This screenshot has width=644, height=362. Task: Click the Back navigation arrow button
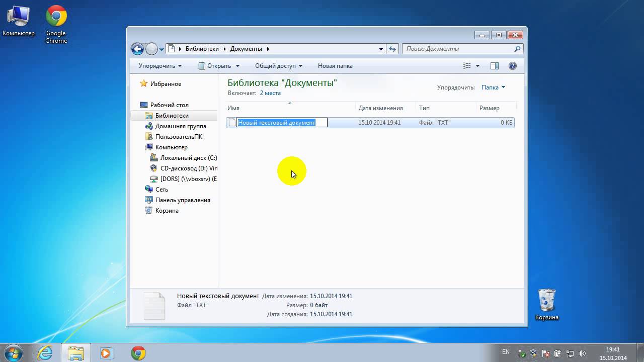click(137, 49)
